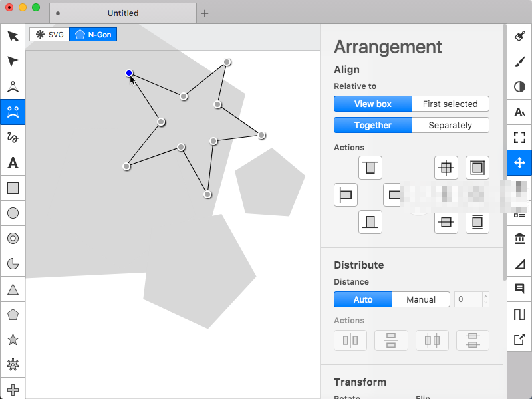Set align relative to First selected
This screenshot has height=399, width=532.
coord(451,104)
